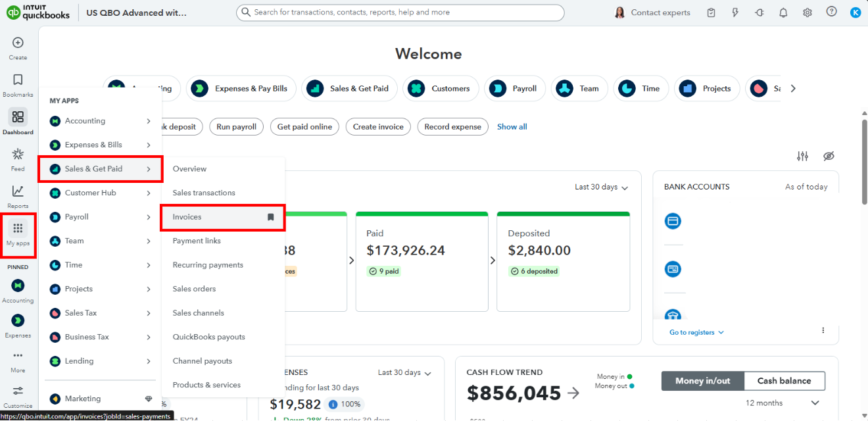868x421 pixels.
Task: Open Go to registers dropdown
Action: pyautogui.click(x=696, y=333)
